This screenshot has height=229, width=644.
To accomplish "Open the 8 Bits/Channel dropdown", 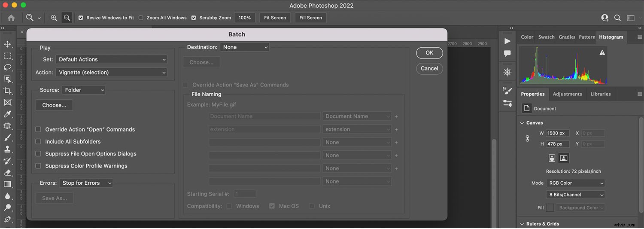I will 575,195.
